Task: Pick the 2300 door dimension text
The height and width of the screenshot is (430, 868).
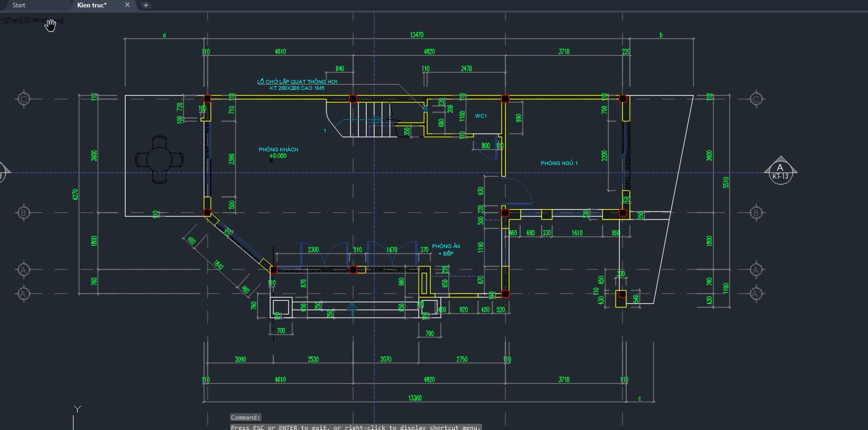Action: coord(313,250)
